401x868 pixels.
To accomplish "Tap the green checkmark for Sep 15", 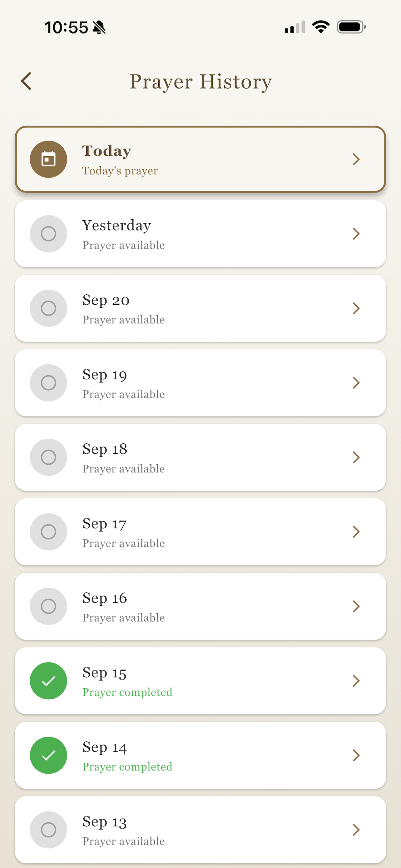I will click(x=48, y=681).
